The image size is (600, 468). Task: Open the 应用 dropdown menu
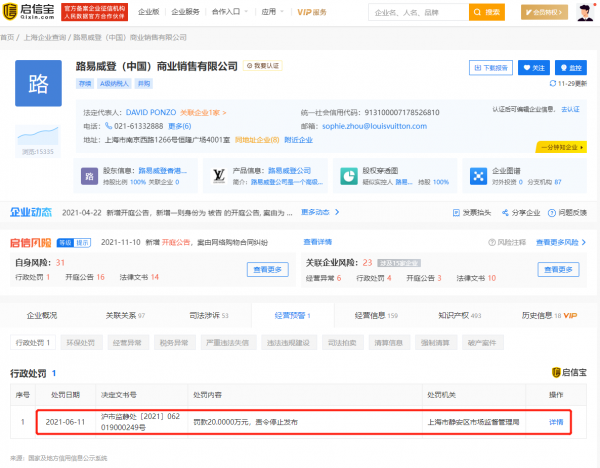click(x=272, y=12)
